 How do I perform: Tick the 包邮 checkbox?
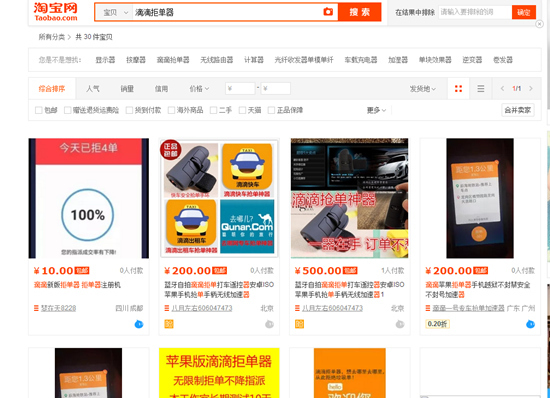tap(39, 110)
